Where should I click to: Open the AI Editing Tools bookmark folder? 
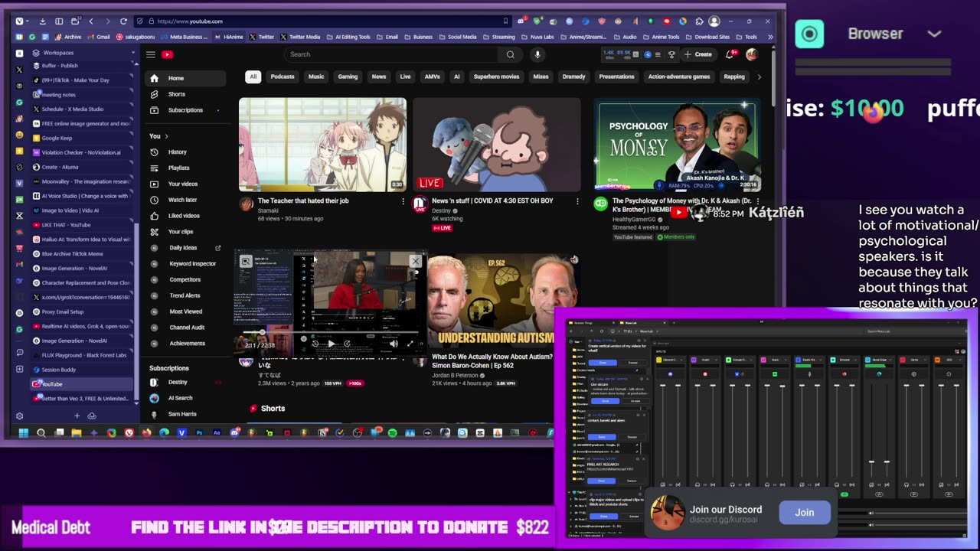(x=348, y=37)
